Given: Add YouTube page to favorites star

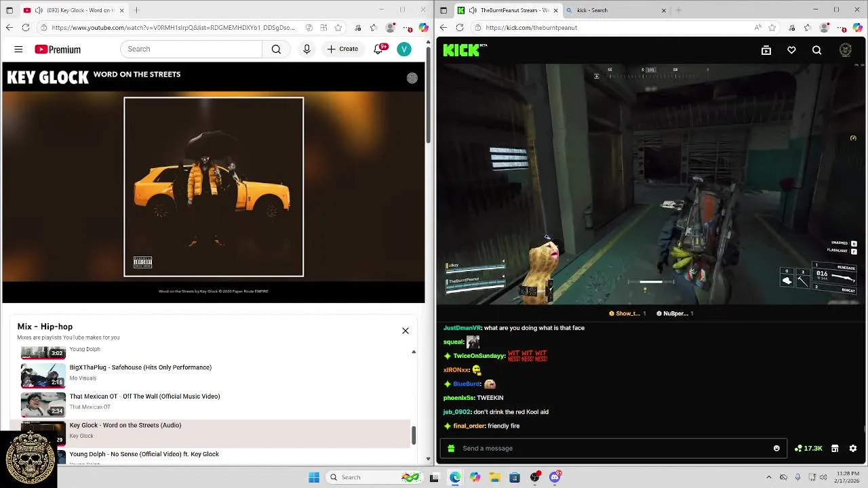Looking at the screenshot, I should point(338,28).
